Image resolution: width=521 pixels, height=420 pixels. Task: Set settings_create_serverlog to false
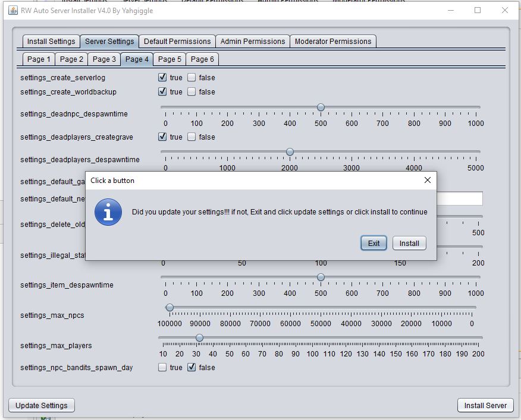tap(192, 77)
